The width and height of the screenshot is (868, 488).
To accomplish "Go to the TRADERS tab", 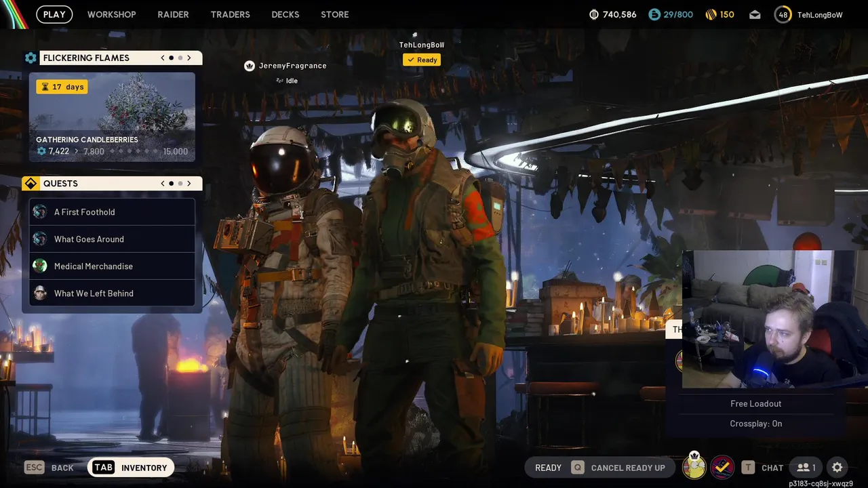I will (230, 14).
